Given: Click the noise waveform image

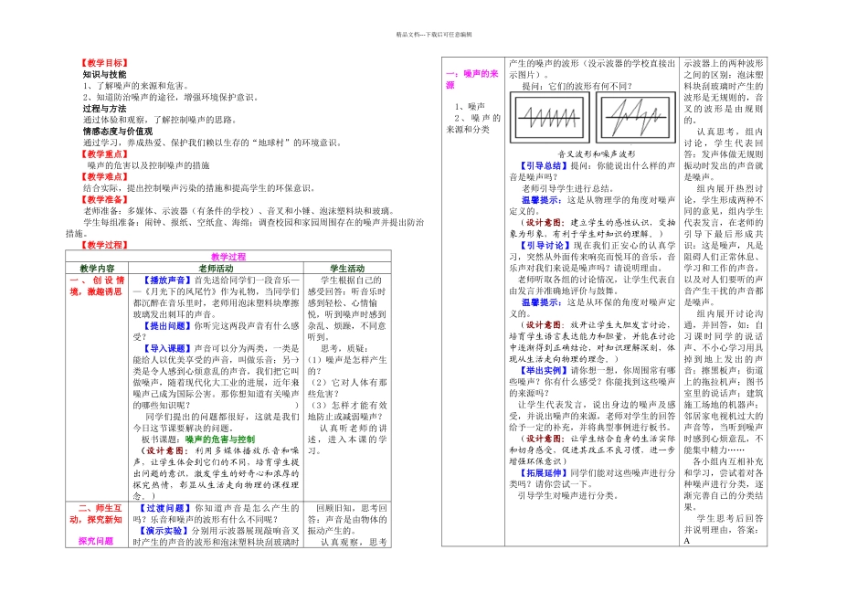Looking at the screenshot, I should (636, 117).
